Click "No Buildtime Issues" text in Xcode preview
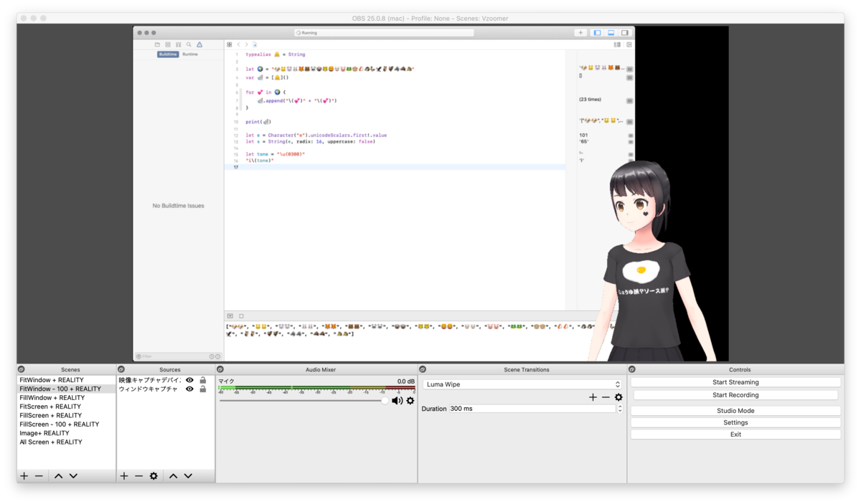Viewport: 861px width, 504px height. (178, 206)
